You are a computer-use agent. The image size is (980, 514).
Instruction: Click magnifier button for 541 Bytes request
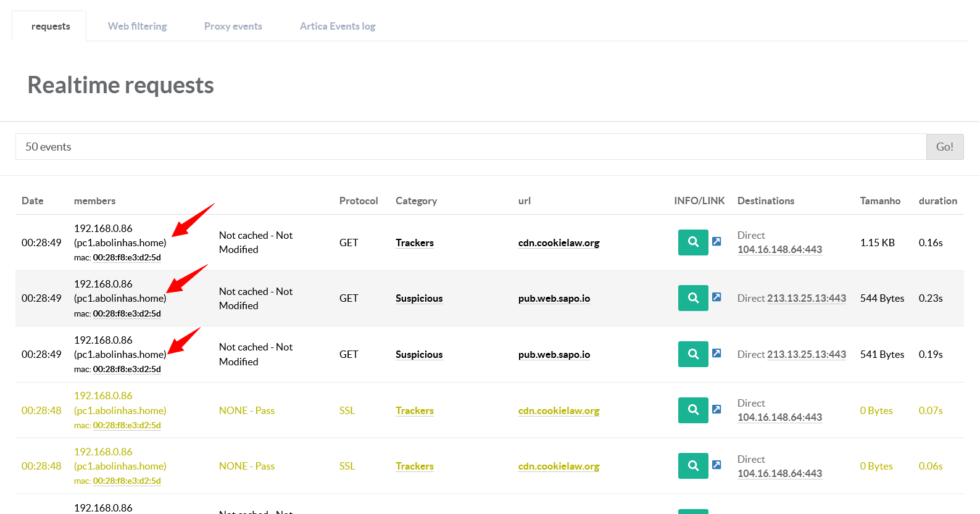(x=692, y=354)
